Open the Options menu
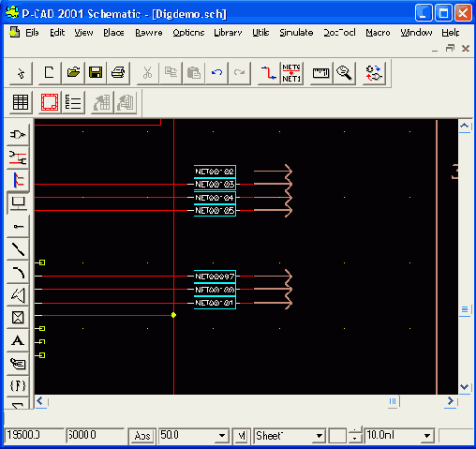 tap(188, 33)
